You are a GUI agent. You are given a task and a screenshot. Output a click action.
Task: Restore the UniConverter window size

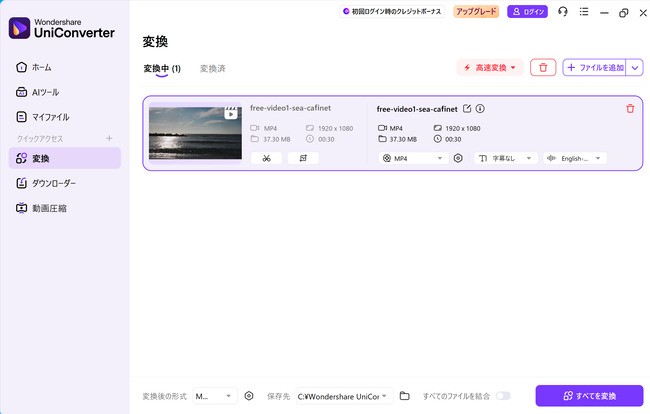coord(623,13)
